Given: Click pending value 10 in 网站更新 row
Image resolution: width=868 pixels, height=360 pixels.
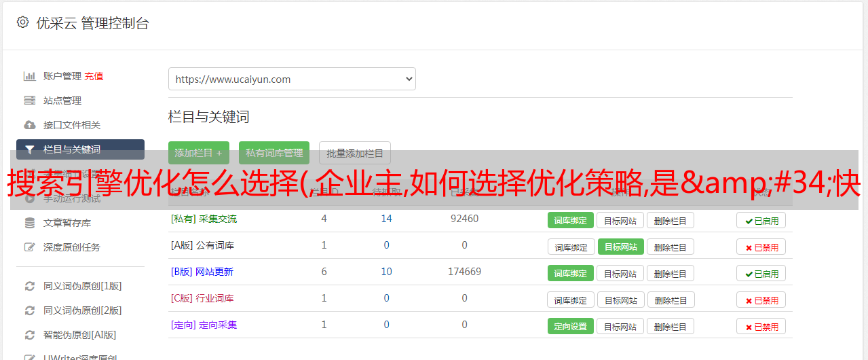Looking at the screenshot, I should coord(387,272).
